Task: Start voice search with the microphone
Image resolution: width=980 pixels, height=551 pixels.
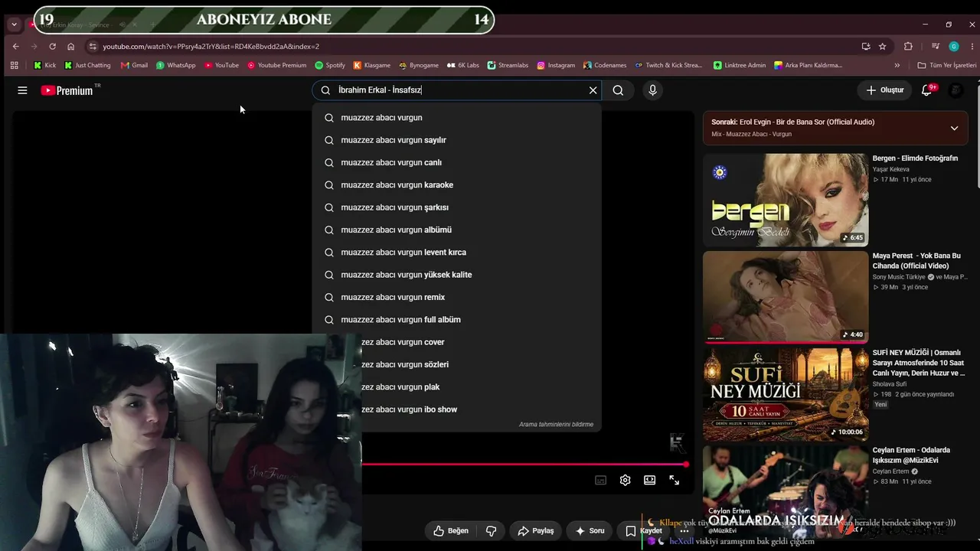Action: pyautogui.click(x=652, y=90)
